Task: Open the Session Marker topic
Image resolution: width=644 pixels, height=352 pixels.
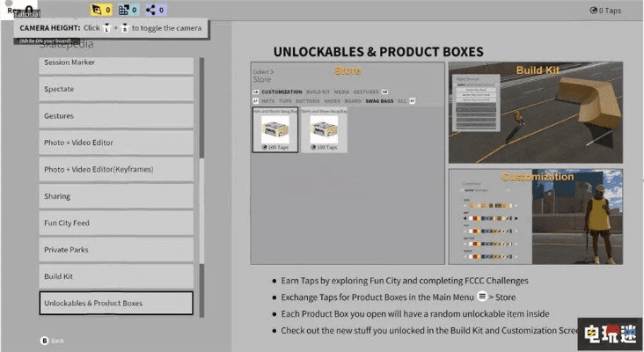Action: click(x=116, y=62)
